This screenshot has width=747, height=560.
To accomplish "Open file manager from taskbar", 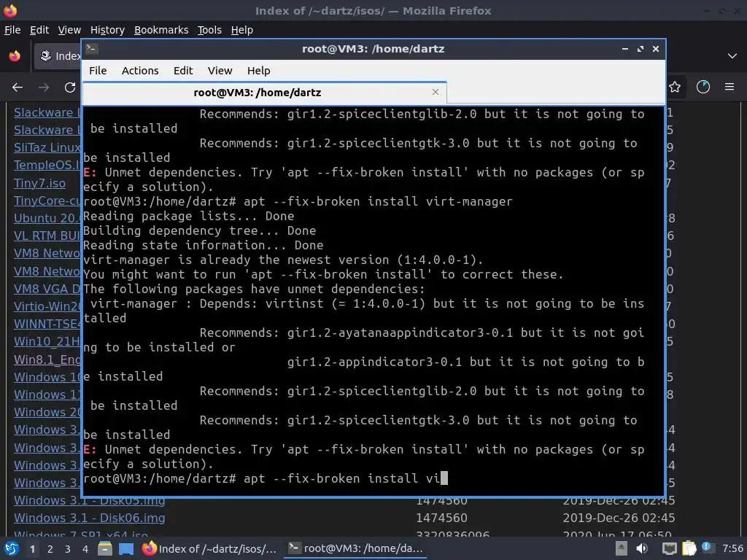I will tap(105, 548).
